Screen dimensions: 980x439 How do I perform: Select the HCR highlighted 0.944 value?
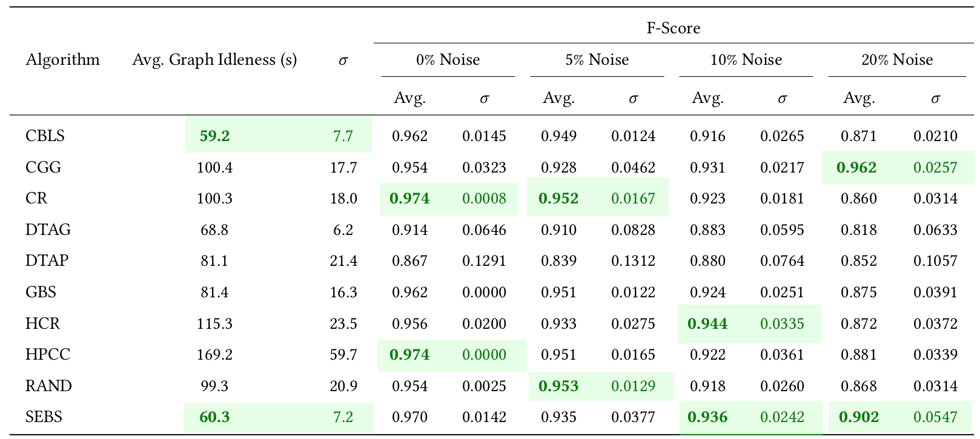[x=707, y=324]
